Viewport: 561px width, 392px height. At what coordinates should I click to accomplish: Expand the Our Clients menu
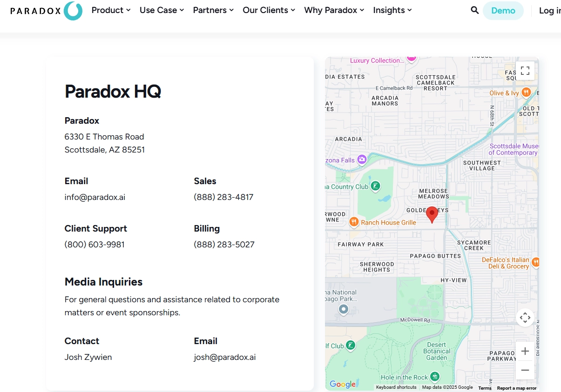tap(269, 10)
